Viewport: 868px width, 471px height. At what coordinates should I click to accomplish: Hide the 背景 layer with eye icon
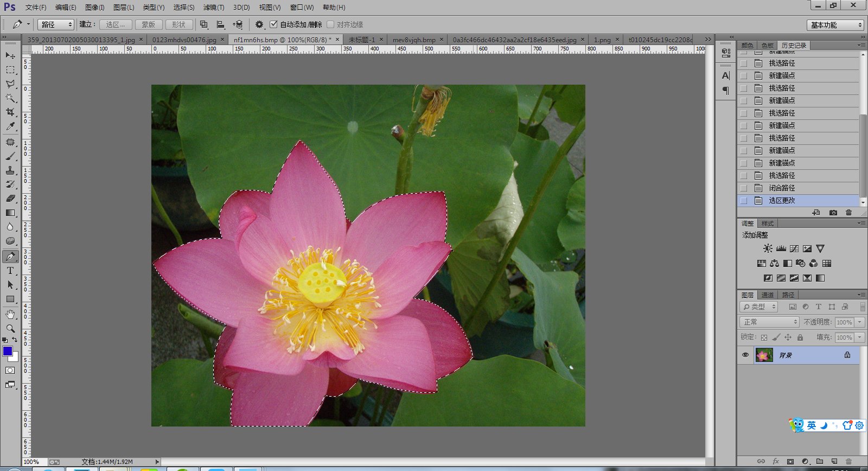click(x=745, y=355)
